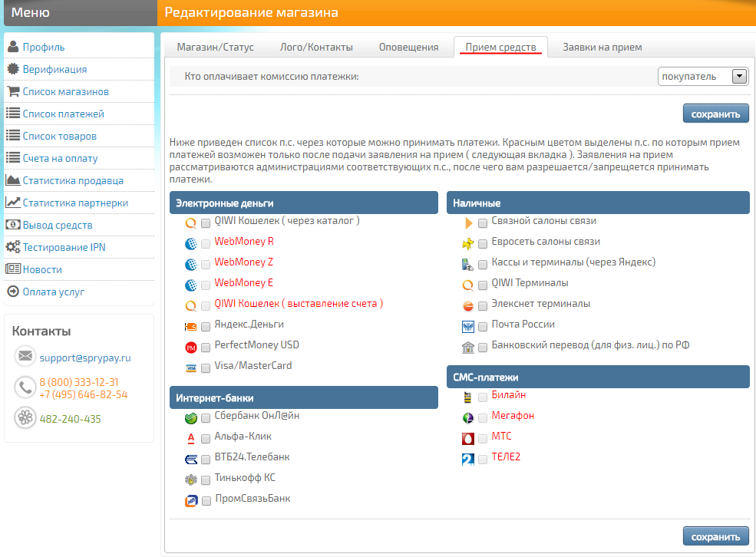Click the shopping cart icon for store list
Image resolution: width=756 pixels, height=557 pixels.
[x=13, y=91]
